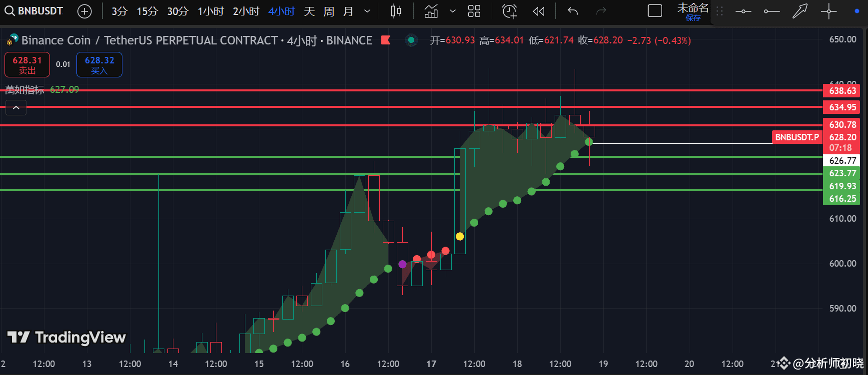Click the purple signal dot on chart
The width and height of the screenshot is (868, 375).
click(402, 264)
